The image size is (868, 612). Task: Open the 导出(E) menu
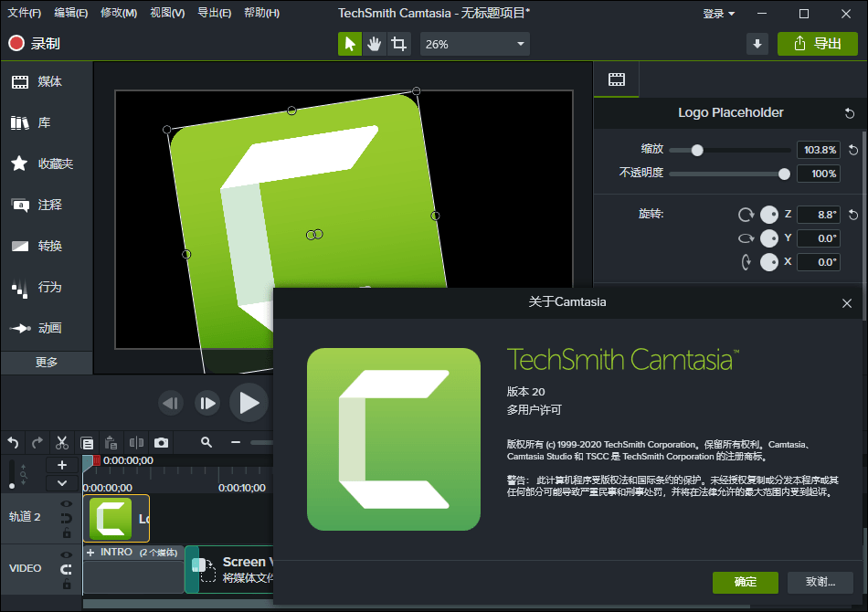click(x=214, y=13)
